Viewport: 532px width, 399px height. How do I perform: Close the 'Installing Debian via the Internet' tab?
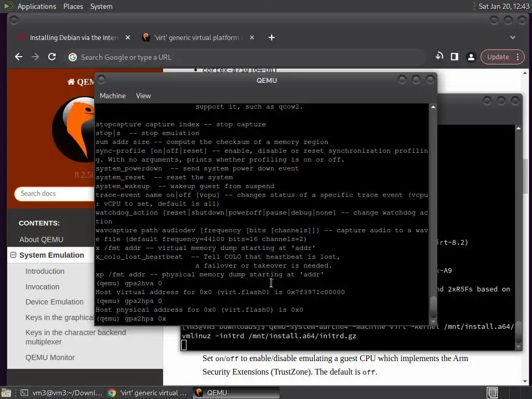tap(128, 37)
